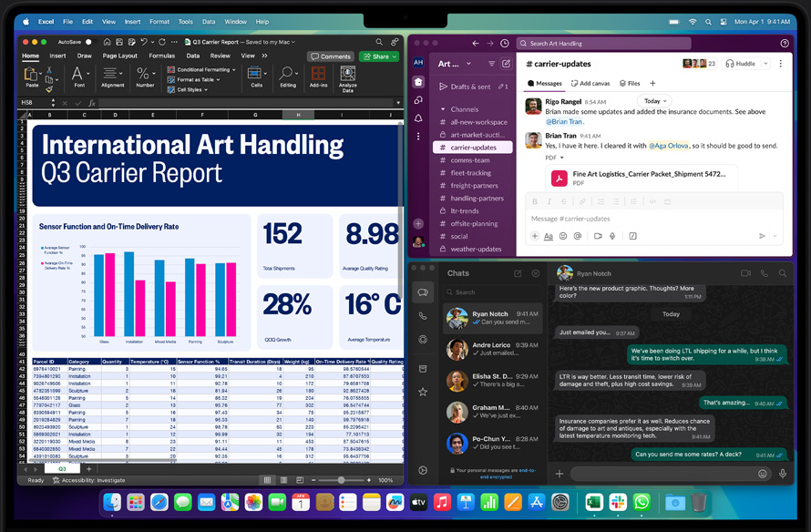Open the Today dropdown above Rigo Rangel's message
The width and height of the screenshot is (811, 532).
click(x=653, y=100)
